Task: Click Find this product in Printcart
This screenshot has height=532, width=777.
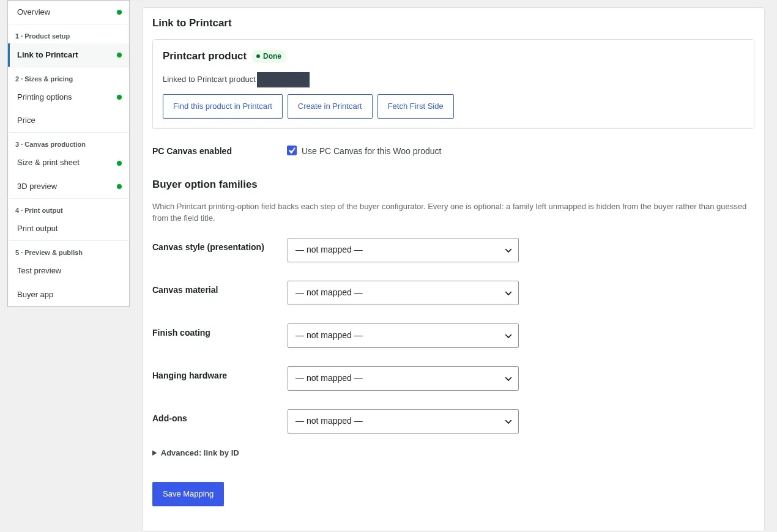Action: (223, 106)
